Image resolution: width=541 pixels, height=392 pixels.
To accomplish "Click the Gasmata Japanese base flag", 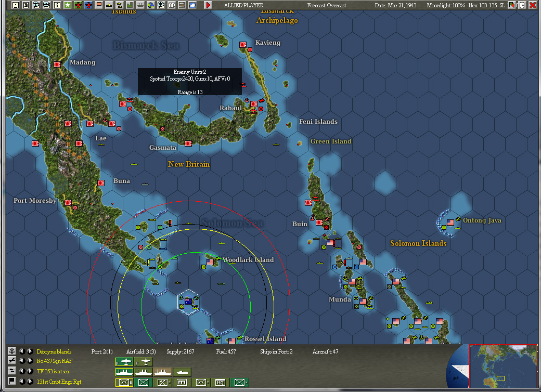I will click(188, 143).
